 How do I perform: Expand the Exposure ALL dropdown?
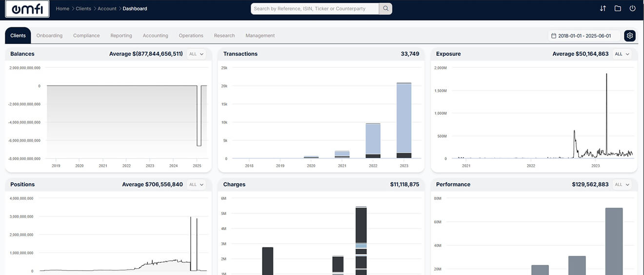click(x=622, y=54)
